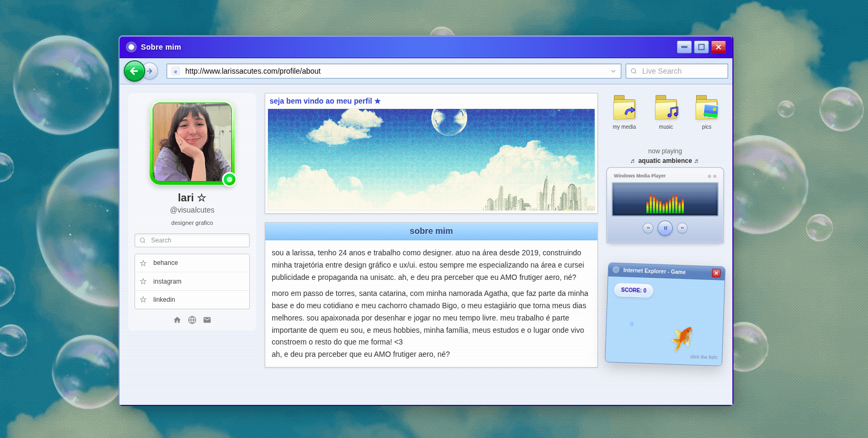Open the music folder
Screen dimensions: 868x438
pos(666,108)
